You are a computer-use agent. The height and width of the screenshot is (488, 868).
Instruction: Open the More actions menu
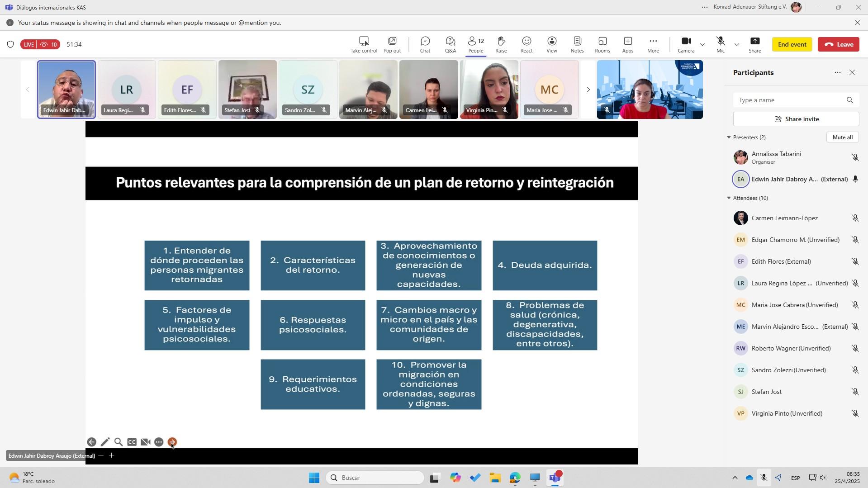pos(653,44)
